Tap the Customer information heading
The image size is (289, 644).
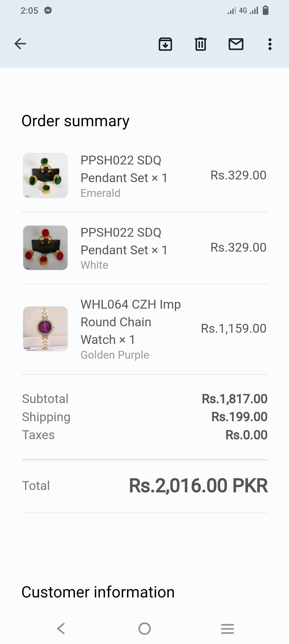click(x=98, y=592)
